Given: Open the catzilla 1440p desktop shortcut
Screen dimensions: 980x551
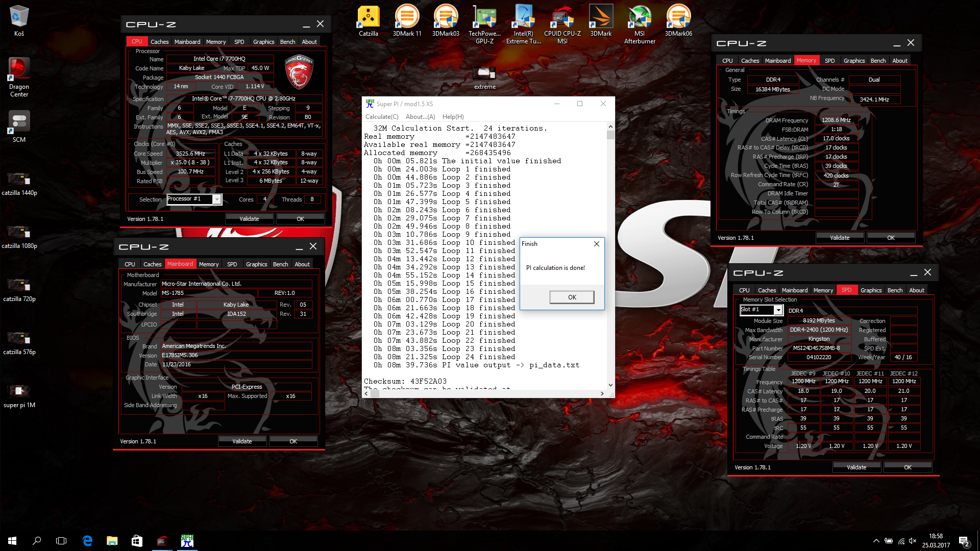Looking at the screenshot, I should [x=19, y=184].
